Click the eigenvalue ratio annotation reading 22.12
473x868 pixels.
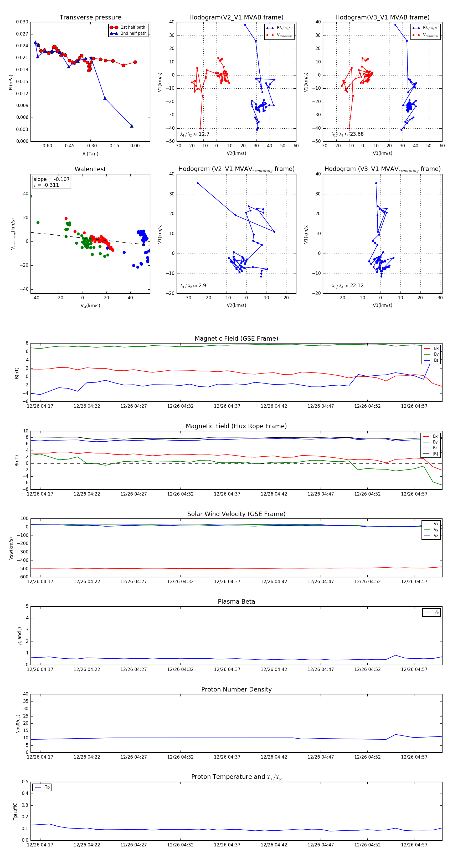(x=347, y=286)
